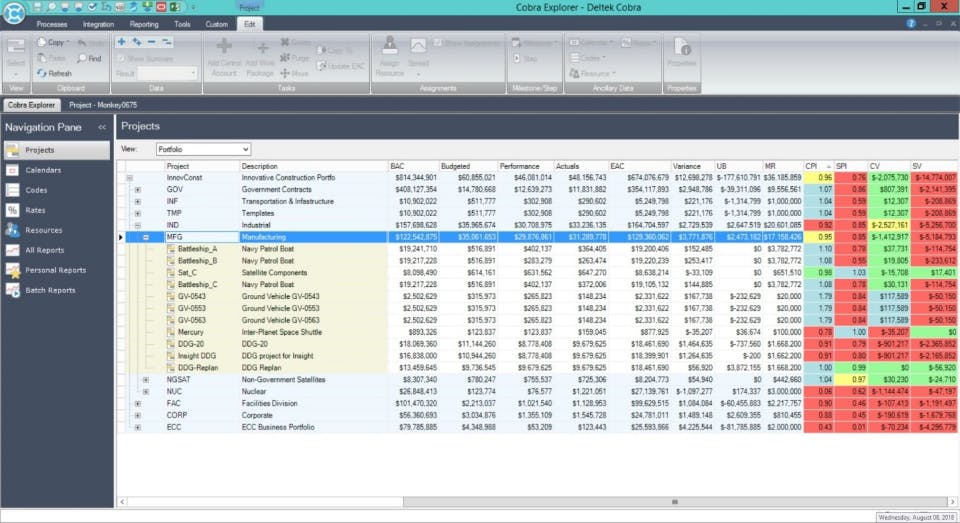Collapse the MFG Manufacturing tree node

pos(146,237)
